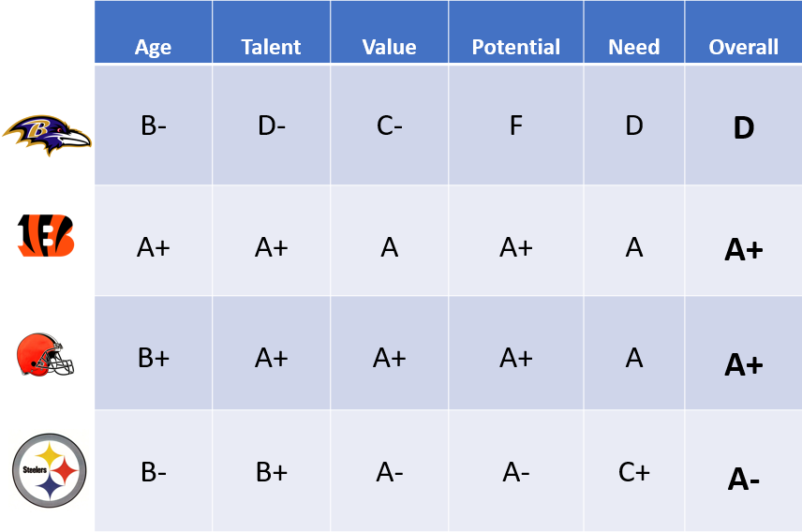The width and height of the screenshot is (802, 532).
Task: Click the Pittsburgh Steelers logo
Action: coord(49,470)
